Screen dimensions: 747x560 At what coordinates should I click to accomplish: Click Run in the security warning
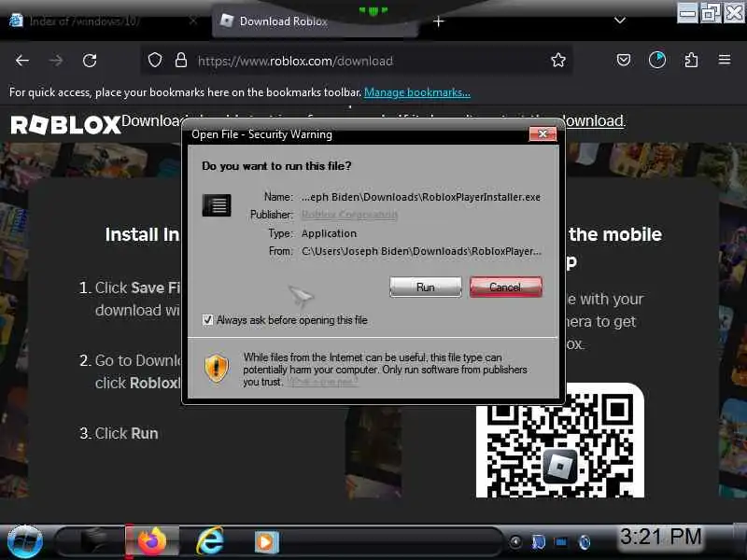click(x=426, y=287)
